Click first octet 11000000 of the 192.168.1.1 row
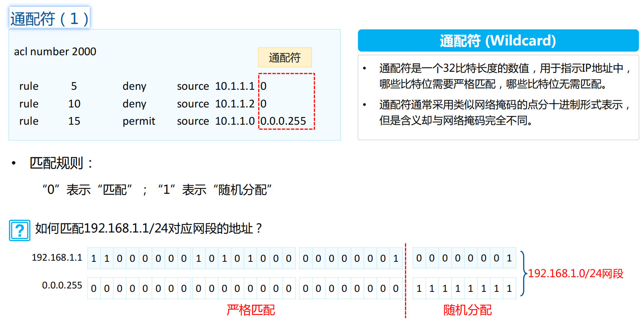Screen dimensions: 644x320 [139, 258]
